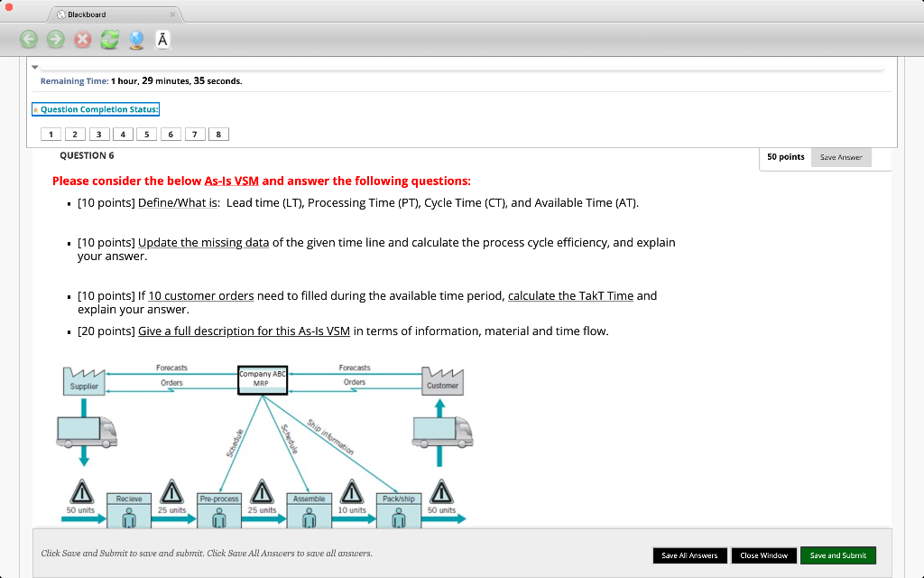924x578 pixels.
Task: Jump to question 7
Action: coord(195,135)
